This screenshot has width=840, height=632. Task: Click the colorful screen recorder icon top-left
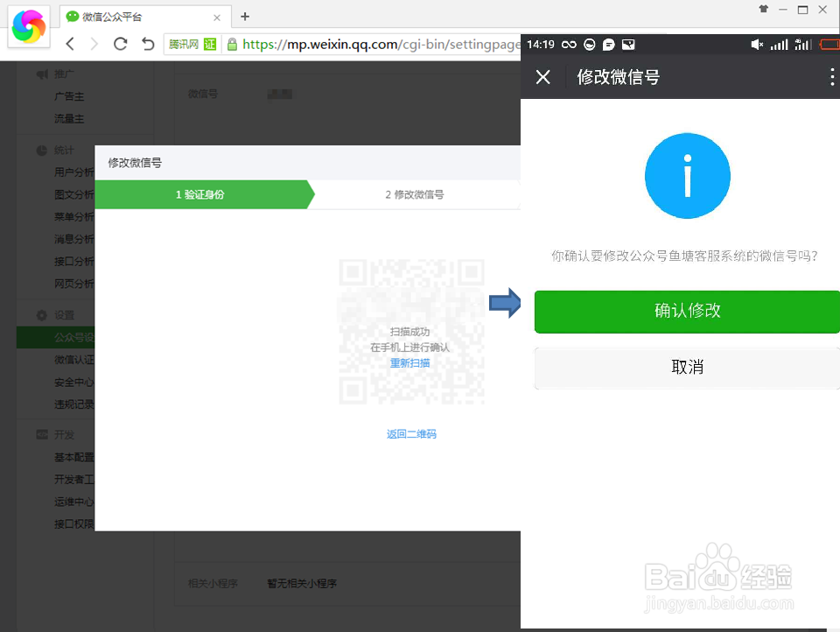click(29, 26)
